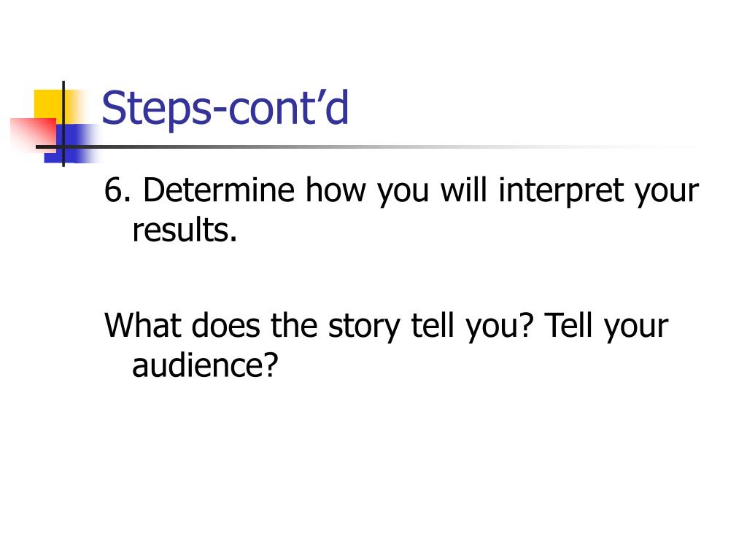Click the words "tell you?" in the question

pyautogui.click(x=472, y=327)
